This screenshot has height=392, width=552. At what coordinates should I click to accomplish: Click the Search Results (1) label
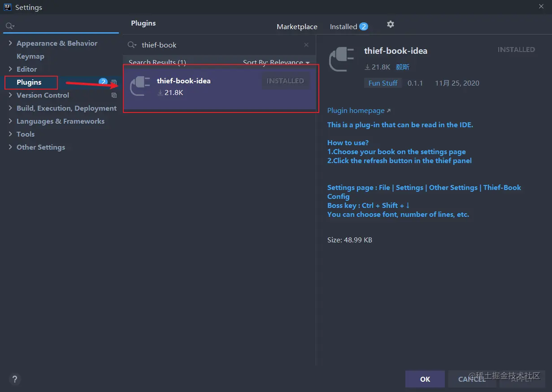tap(157, 62)
